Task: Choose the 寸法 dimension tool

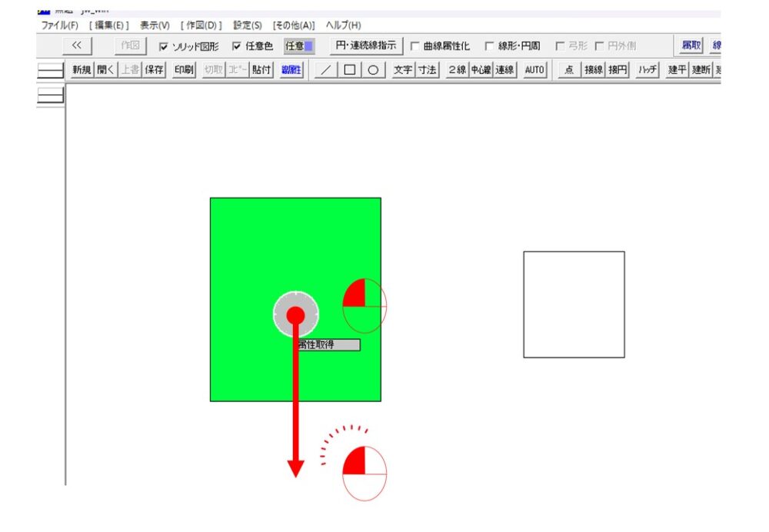Action: (x=427, y=70)
